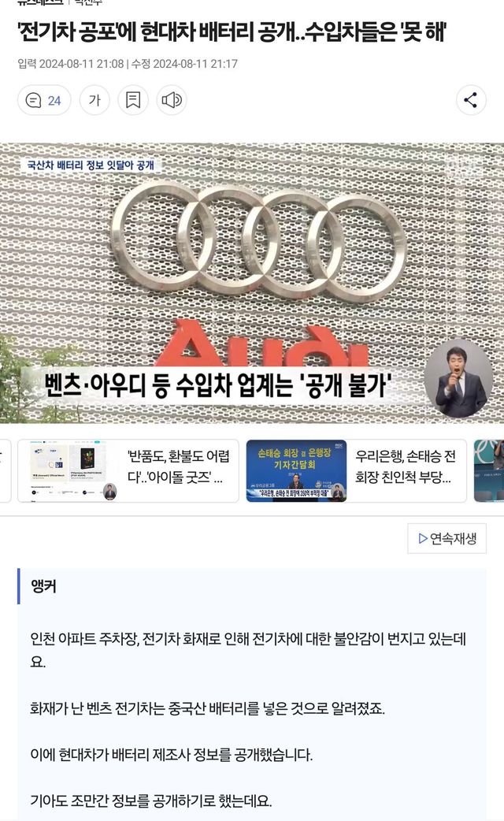Open the share icon button

point(471,100)
